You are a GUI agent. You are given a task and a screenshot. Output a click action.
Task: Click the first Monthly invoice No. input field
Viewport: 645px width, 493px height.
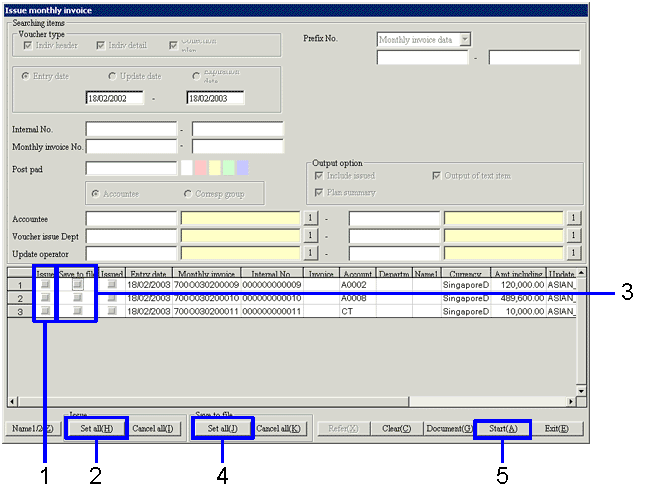pos(131,147)
